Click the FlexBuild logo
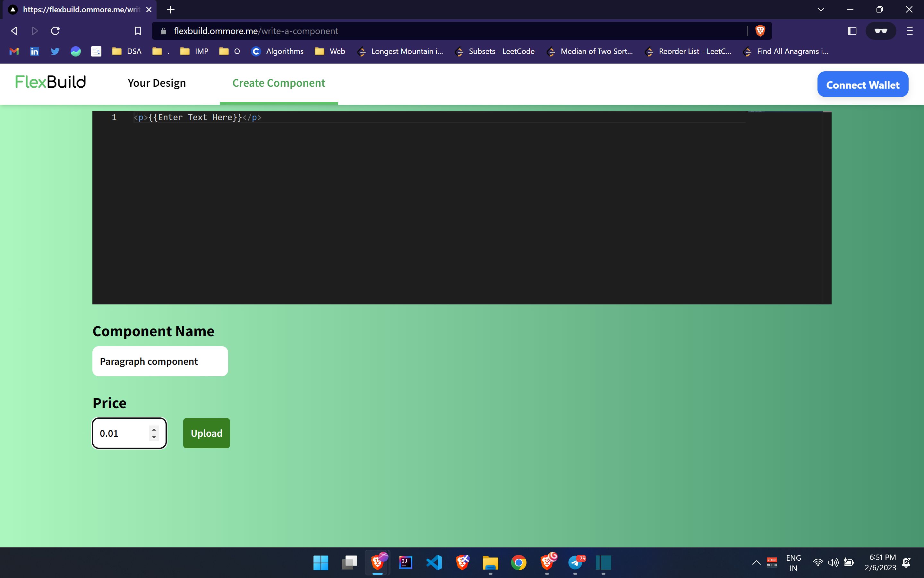 [x=50, y=82]
